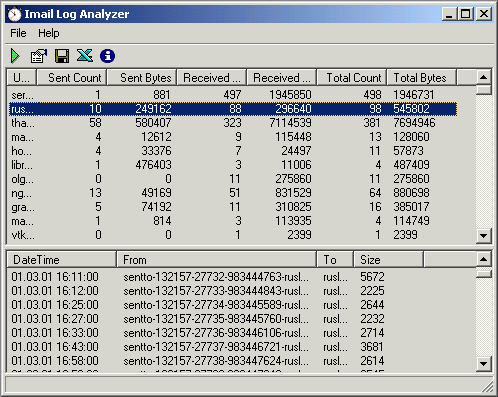498x397 pixels.
Task: Select the tha... user row
Action: (233, 123)
